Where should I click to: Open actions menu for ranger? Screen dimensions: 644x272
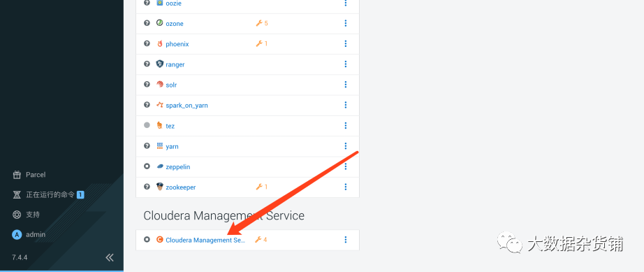pyautogui.click(x=346, y=64)
